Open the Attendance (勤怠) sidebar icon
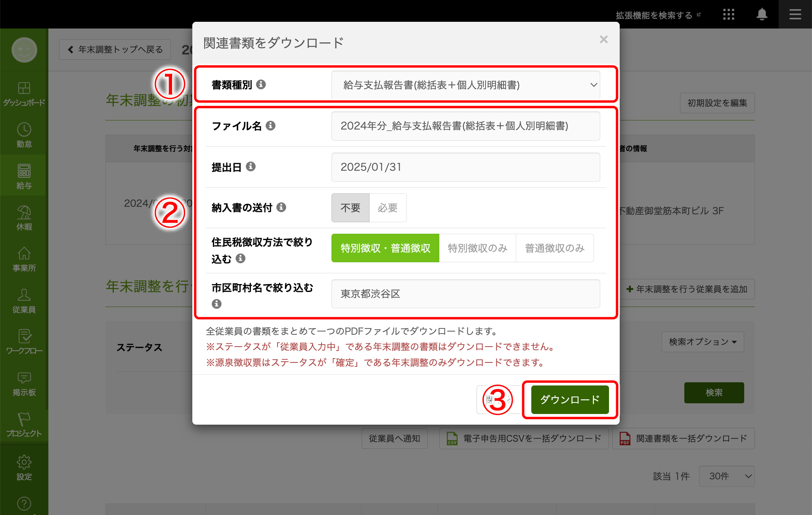The image size is (812, 515). (x=24, y=135)
